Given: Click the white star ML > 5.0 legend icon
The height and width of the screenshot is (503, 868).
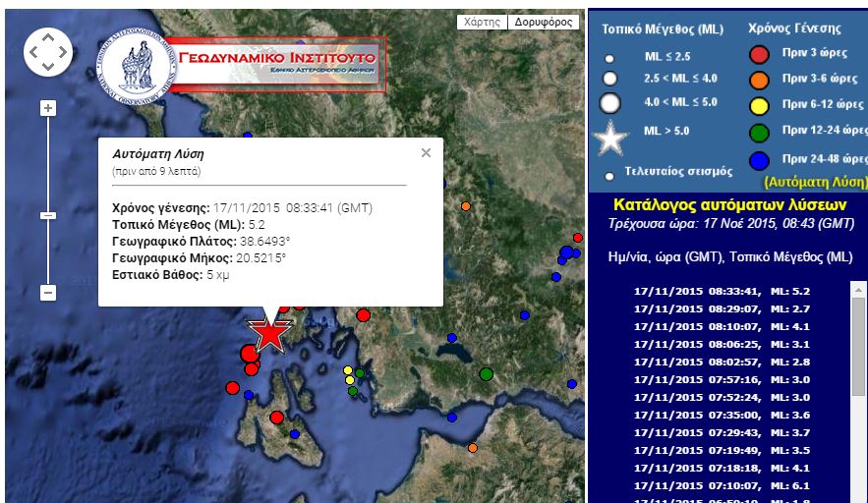Looking at the screenshot, I should coord(610,138).
